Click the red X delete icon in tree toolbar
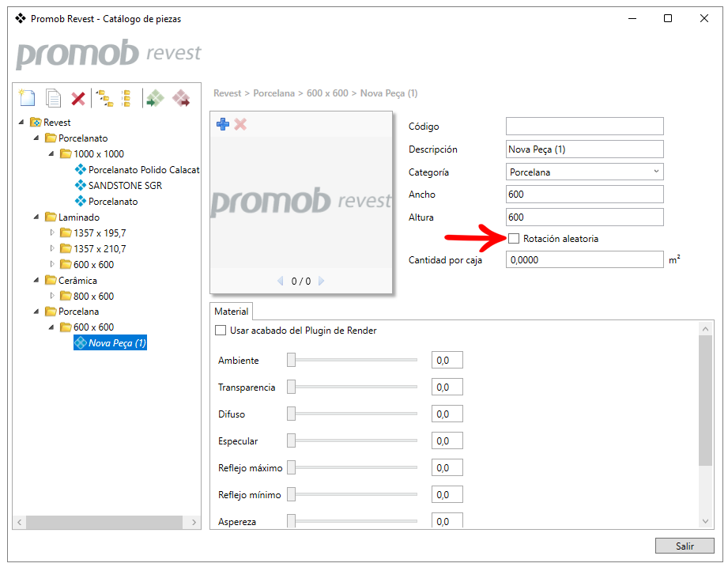728x567 pixels. click(78, 98)
